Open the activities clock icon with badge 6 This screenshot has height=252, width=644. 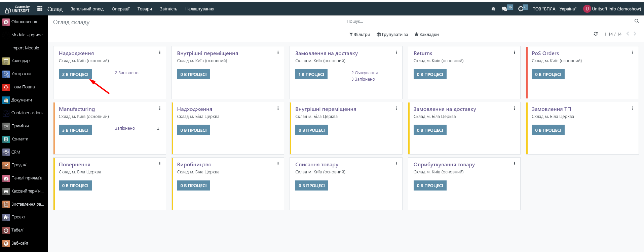pyautogui.click(x=521, y=9)
